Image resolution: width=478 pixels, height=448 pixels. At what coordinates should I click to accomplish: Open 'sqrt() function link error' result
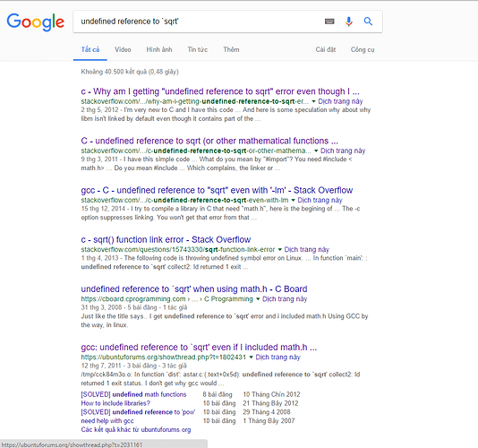(166, 240)
